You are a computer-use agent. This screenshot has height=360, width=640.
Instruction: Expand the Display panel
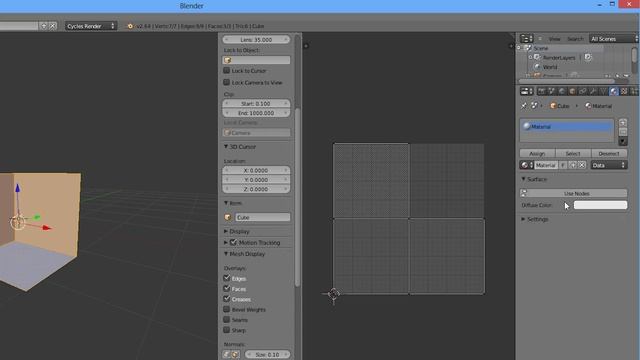pyautogui.click(x=226, y=231)
